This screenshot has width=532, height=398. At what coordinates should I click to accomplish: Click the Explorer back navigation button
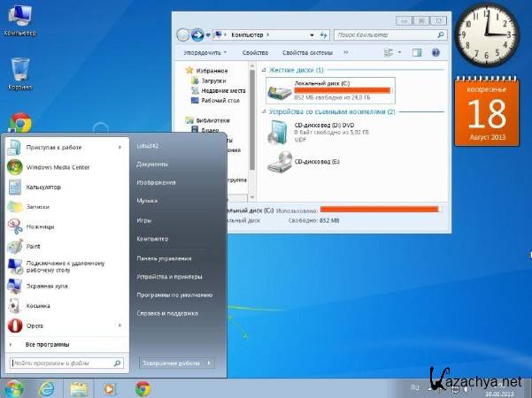183,34
